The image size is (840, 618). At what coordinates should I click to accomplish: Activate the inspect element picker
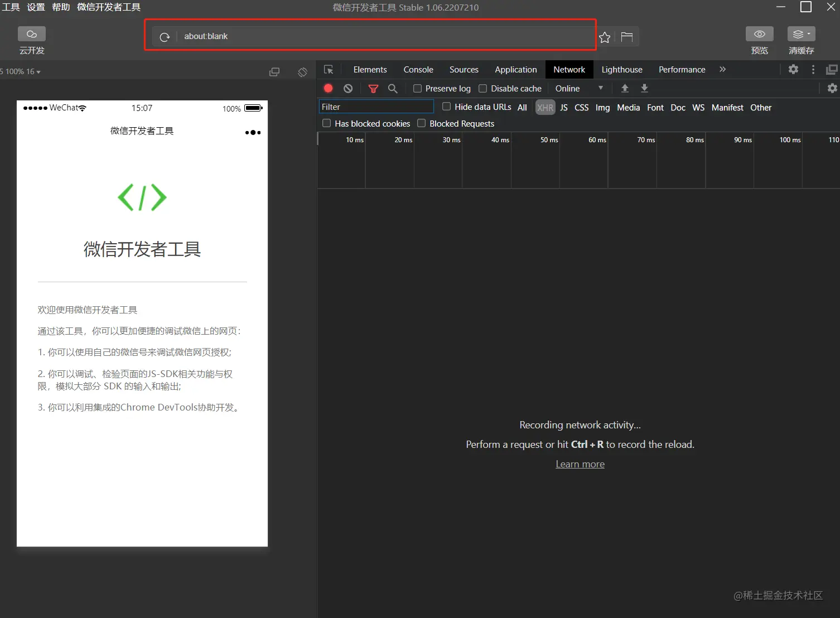click(329, 70)
